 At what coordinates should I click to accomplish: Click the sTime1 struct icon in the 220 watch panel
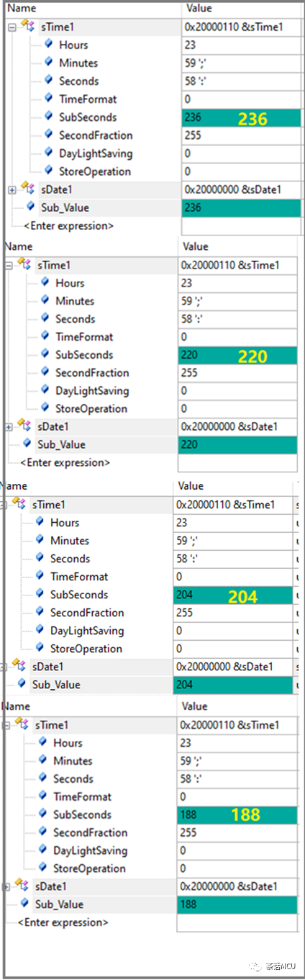tap(26, 265)
